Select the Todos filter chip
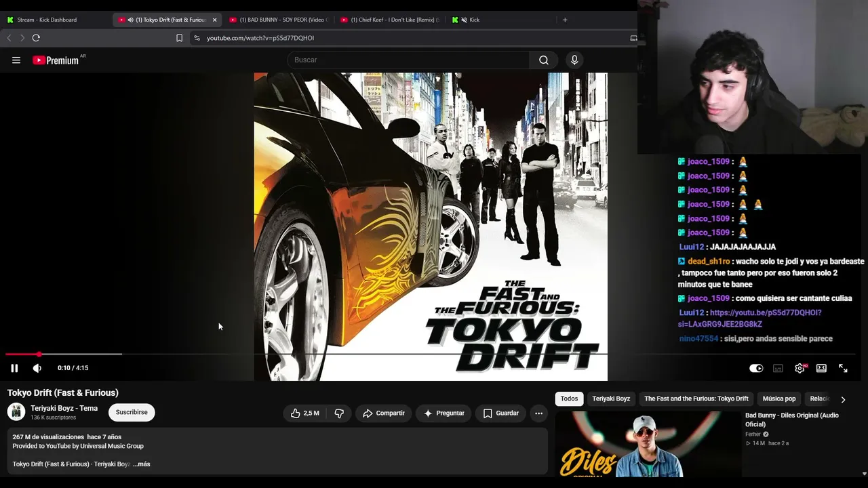The height and width of the screenshot is (488, 868). pos(569,399)
